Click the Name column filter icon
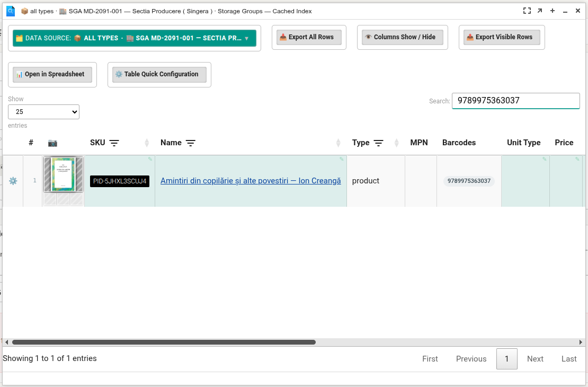The image size is (588, 387). pos(191,143)
